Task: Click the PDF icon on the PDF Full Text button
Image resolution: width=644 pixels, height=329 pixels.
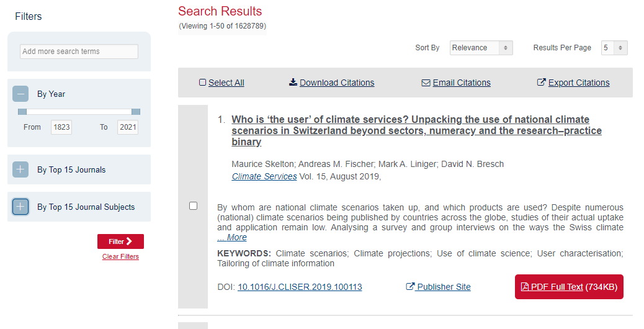Action: coord(525,287)
